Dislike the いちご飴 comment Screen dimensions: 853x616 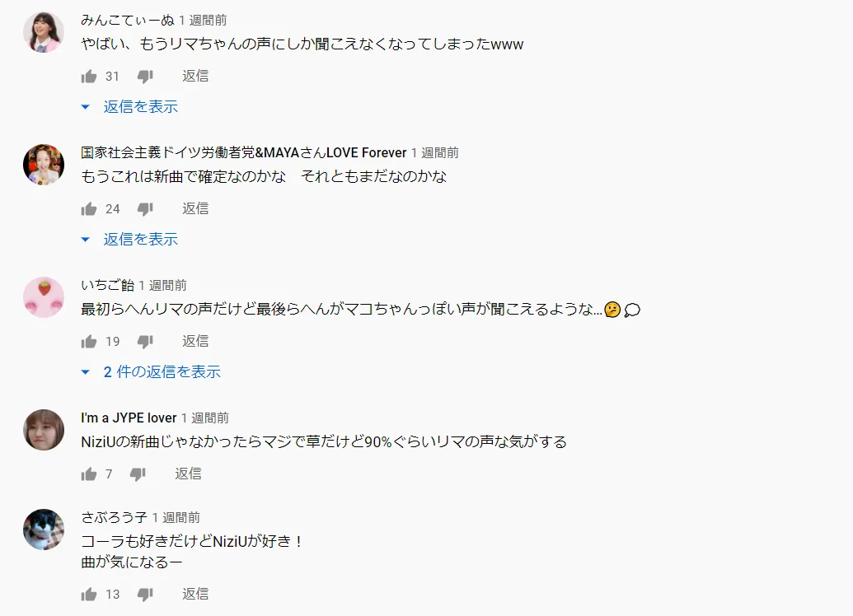145,342
